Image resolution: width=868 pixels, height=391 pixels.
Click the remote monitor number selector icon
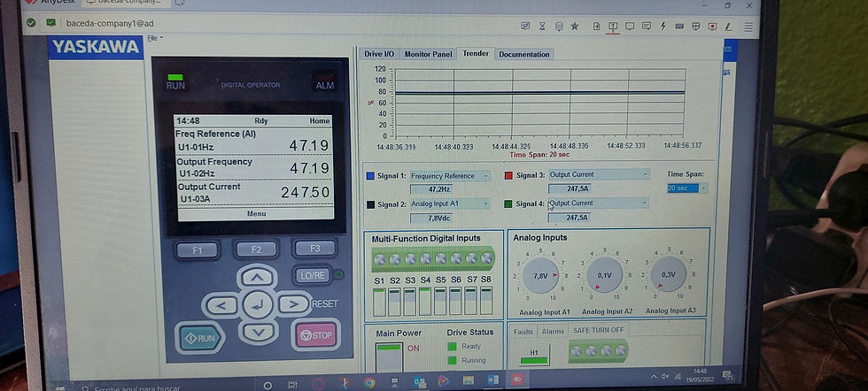click(613, 26)
